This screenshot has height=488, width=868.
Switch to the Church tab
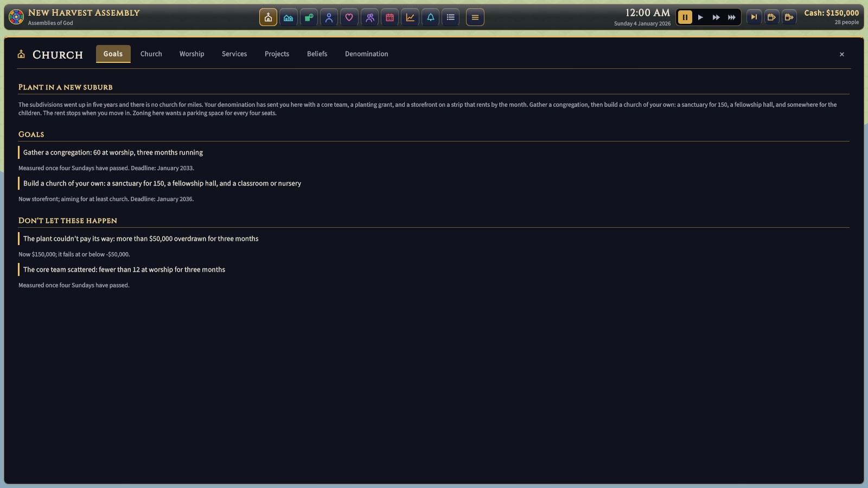[x=151, y=54]
